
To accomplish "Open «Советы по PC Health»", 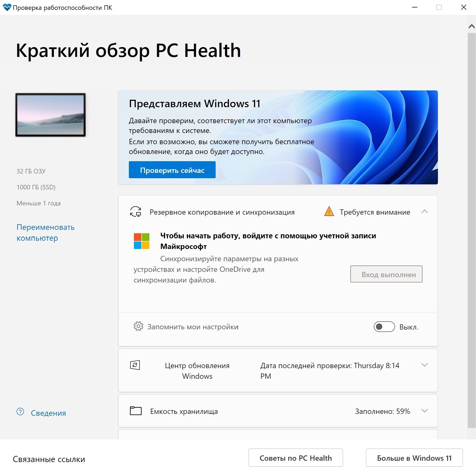I will tap(296, 458).
